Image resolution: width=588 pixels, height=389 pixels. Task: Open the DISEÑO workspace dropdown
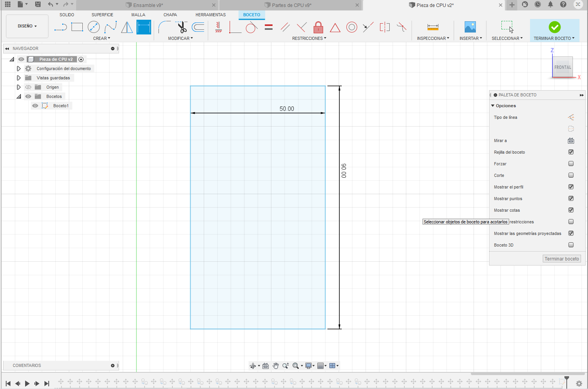(x=27, y=26)
